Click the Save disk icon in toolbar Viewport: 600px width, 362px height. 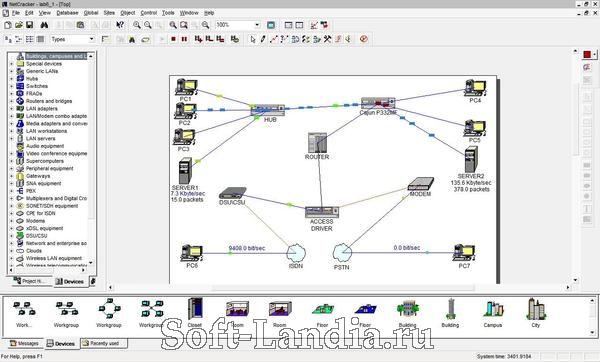click(x=29, y=25)
